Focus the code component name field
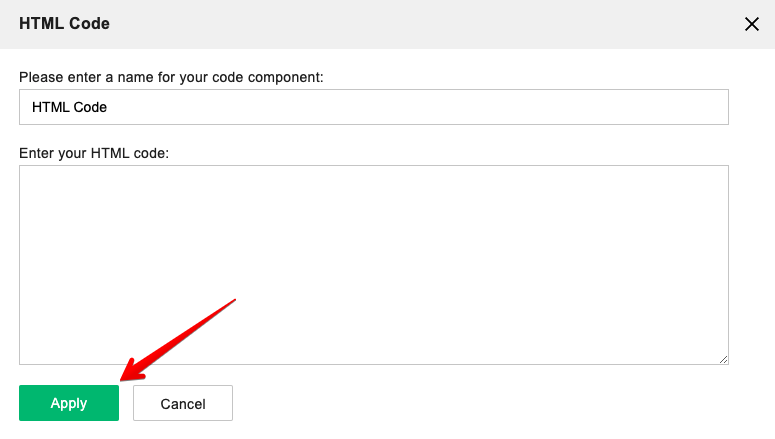This screenshot has width=775, height=439. 373,107
